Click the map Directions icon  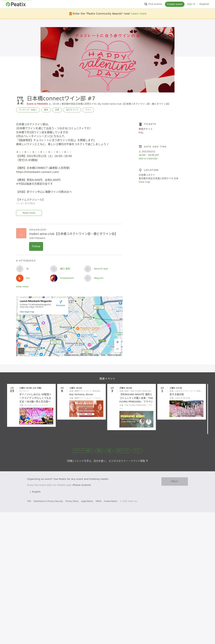coord(61,302)
